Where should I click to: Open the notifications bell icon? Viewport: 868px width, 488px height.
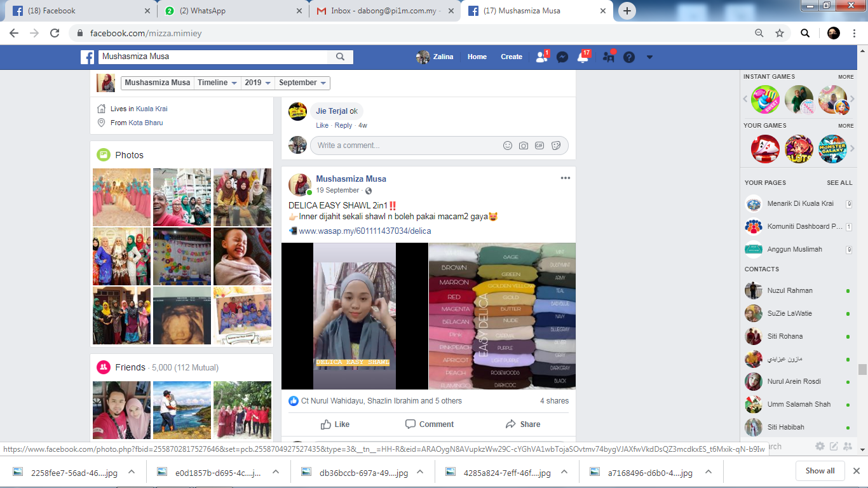(x=583, y=57)
